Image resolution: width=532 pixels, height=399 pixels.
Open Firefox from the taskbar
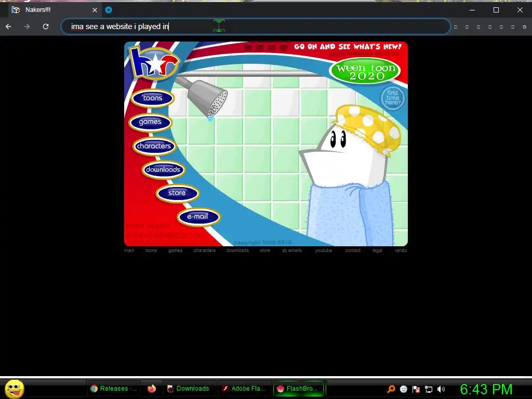click(x=152, y=389)
